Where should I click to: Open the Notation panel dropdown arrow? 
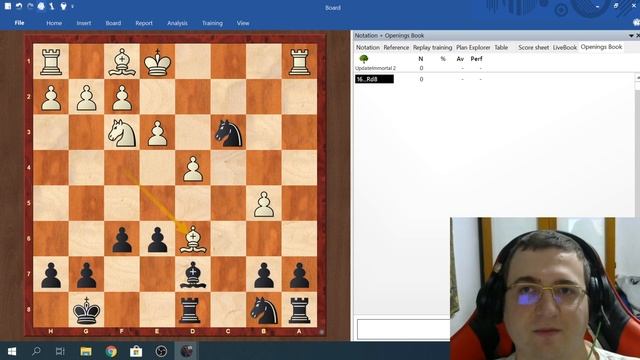(x=631, y=36)
